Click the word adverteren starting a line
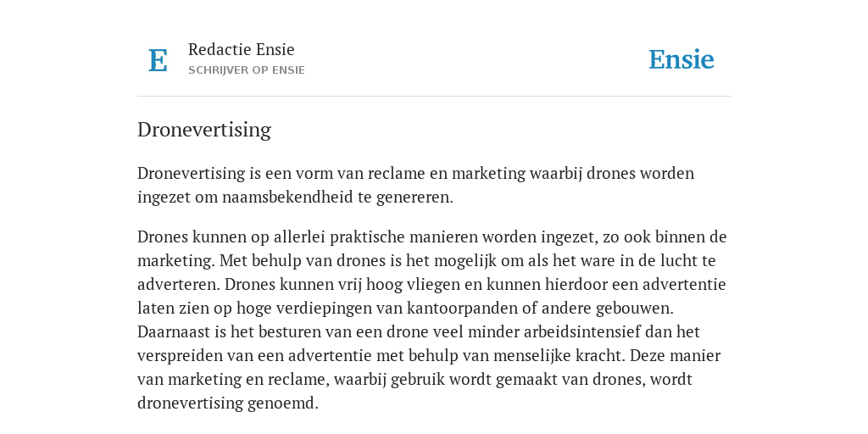868x434 pixels. [x=179, y=285]
